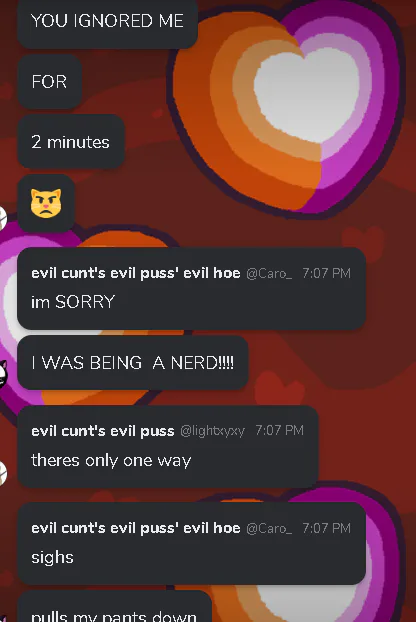416x622 pixels.
Task: Click the 7:07 PM timestamp on the 'im SORRY' message
Action: [x=326, y=273]
